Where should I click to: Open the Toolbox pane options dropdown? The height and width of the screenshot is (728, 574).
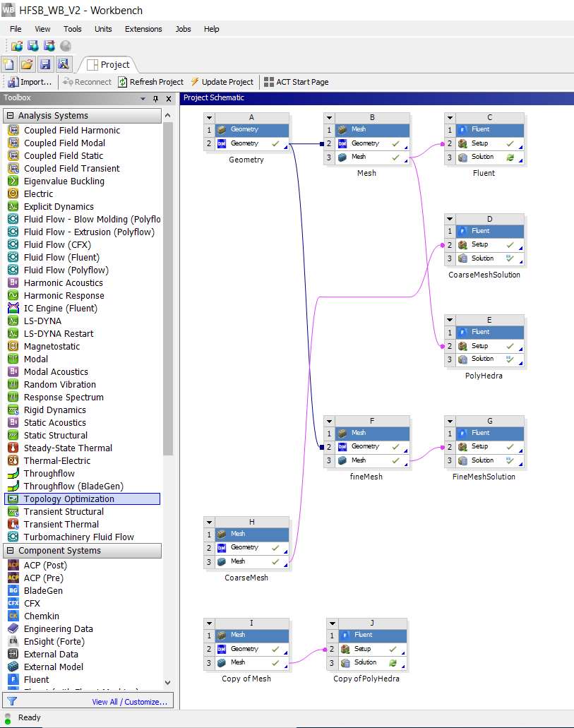click(143, 98)
